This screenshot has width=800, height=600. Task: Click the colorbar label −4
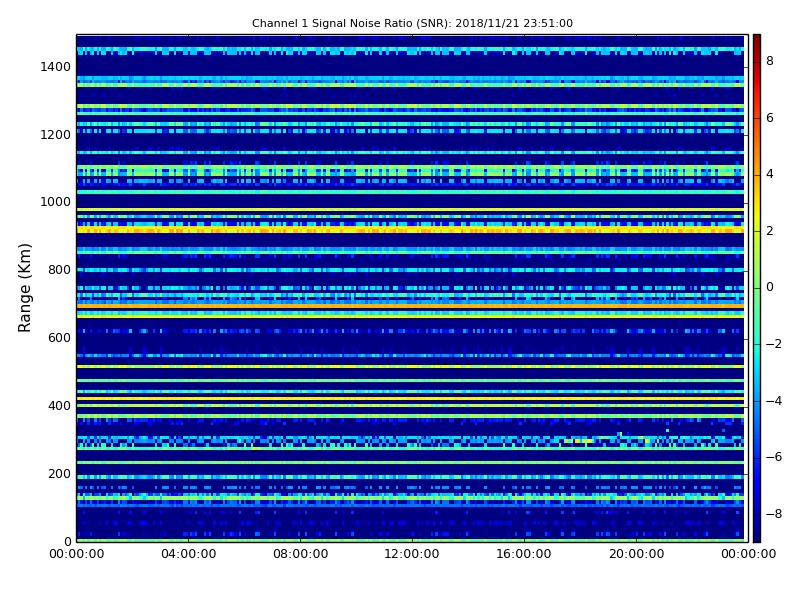click(x=774, y=401)
